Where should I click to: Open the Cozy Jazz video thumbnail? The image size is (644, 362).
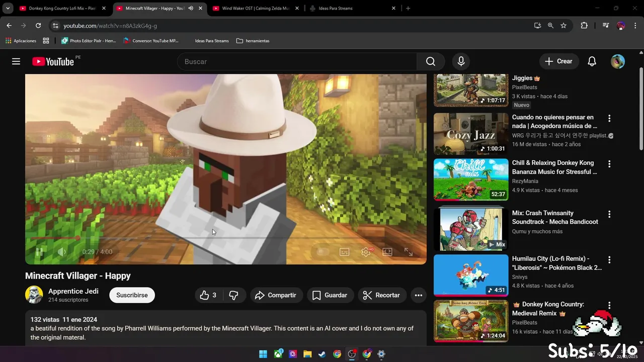point(471,134)
